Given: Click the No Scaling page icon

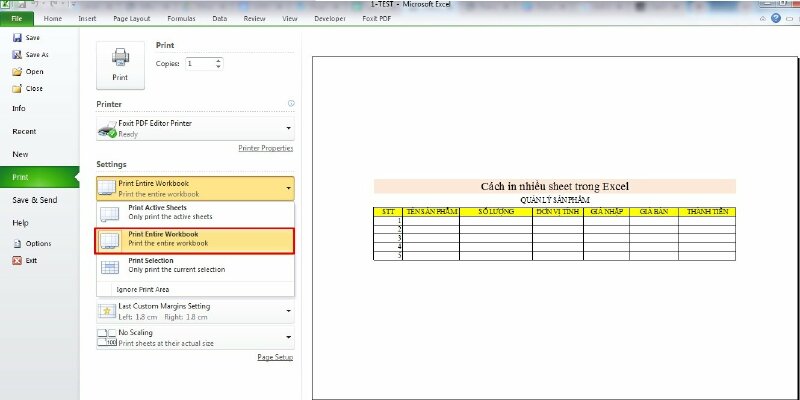Looking at the screenshot, I should point(107,338).
